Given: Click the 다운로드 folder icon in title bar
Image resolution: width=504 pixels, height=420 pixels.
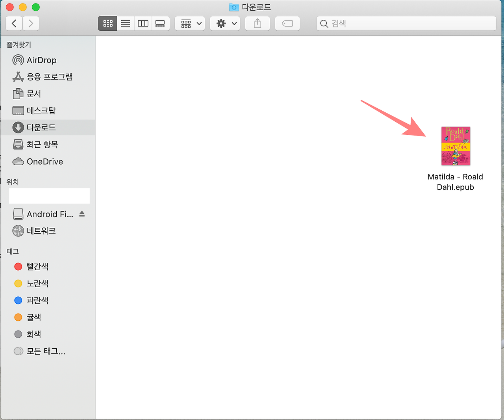Looking at the screenshot, I should (234, 7).
